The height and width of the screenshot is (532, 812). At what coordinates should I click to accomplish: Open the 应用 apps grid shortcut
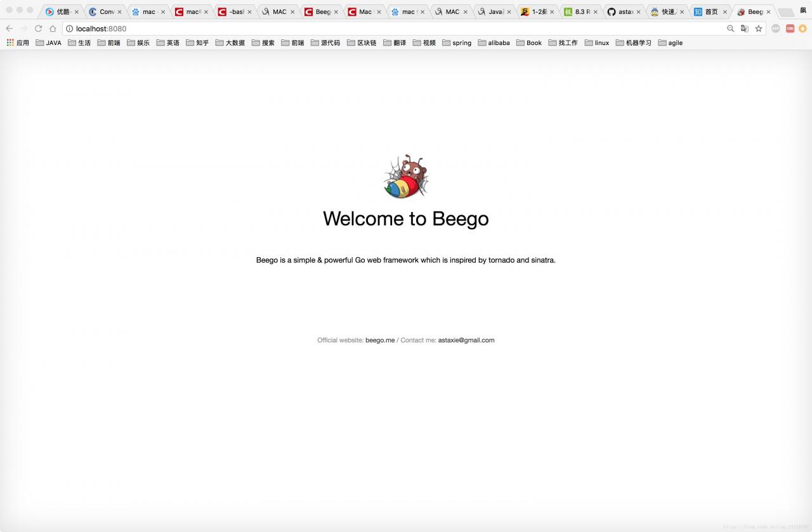tap(18, 43)
